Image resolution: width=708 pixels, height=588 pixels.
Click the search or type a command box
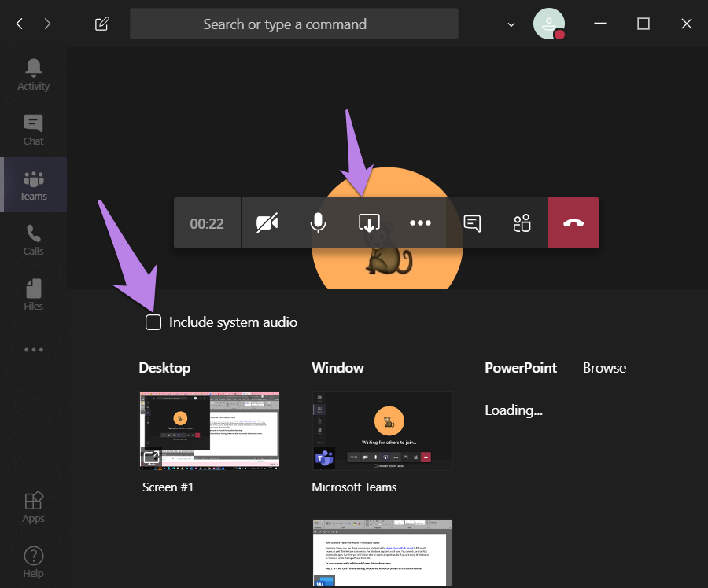coord(293,24)
